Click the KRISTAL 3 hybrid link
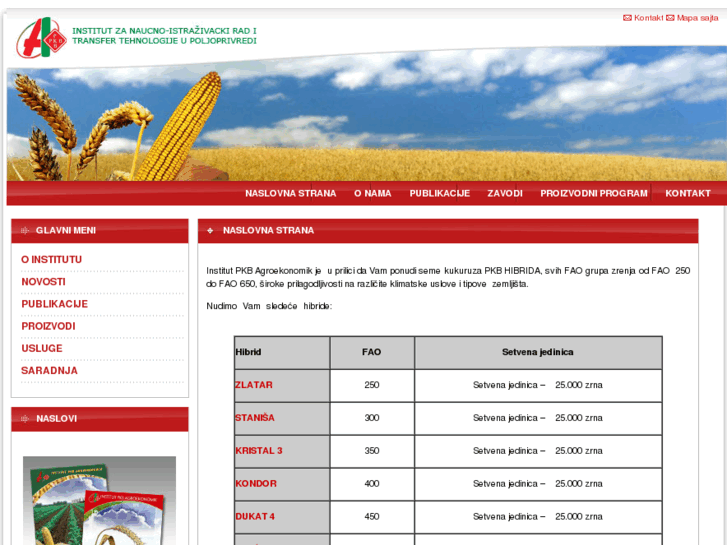The image size is (727, 545). (x=259, y=451)
